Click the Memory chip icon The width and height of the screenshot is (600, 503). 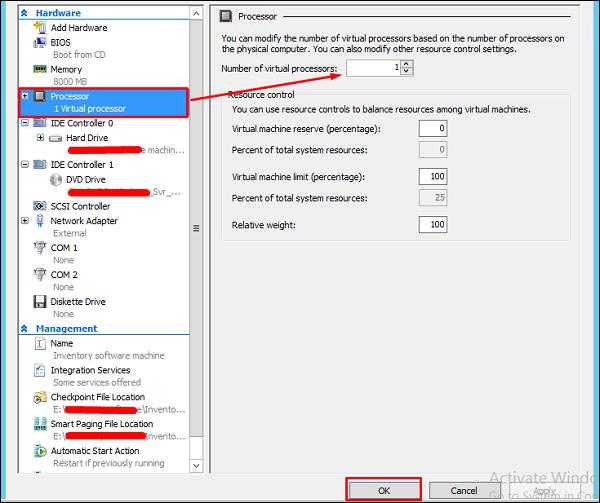pos(40,69)
